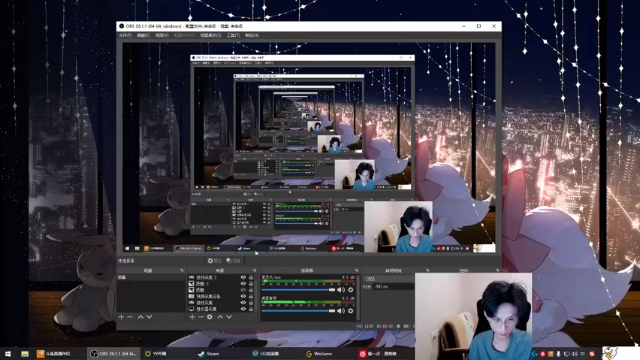Open the 文件(F) menu in OBS

125,36
